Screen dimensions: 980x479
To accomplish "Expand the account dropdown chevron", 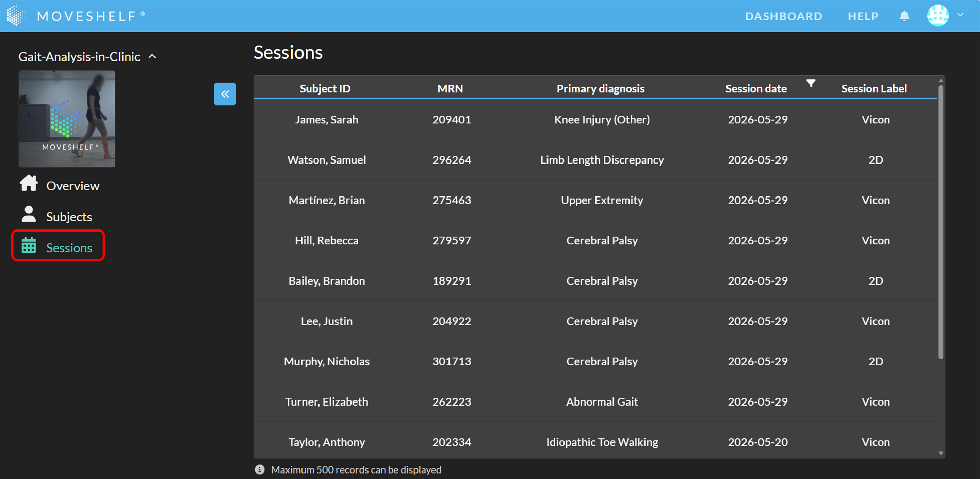I will click(961, 15).
